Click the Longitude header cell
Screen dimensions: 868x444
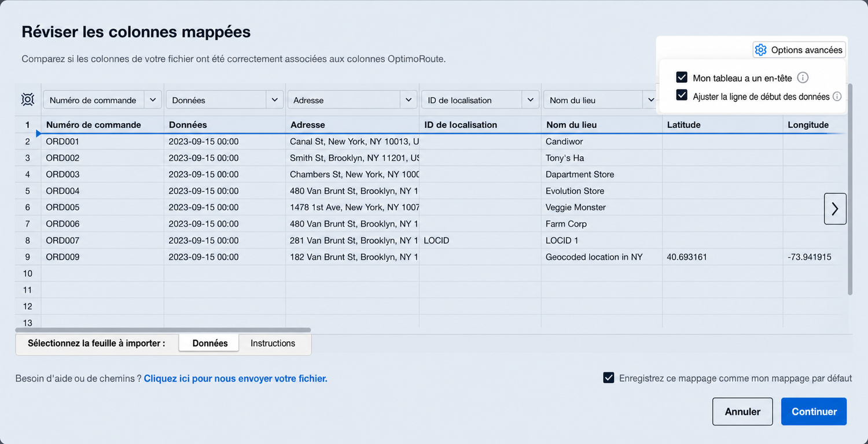815,125
